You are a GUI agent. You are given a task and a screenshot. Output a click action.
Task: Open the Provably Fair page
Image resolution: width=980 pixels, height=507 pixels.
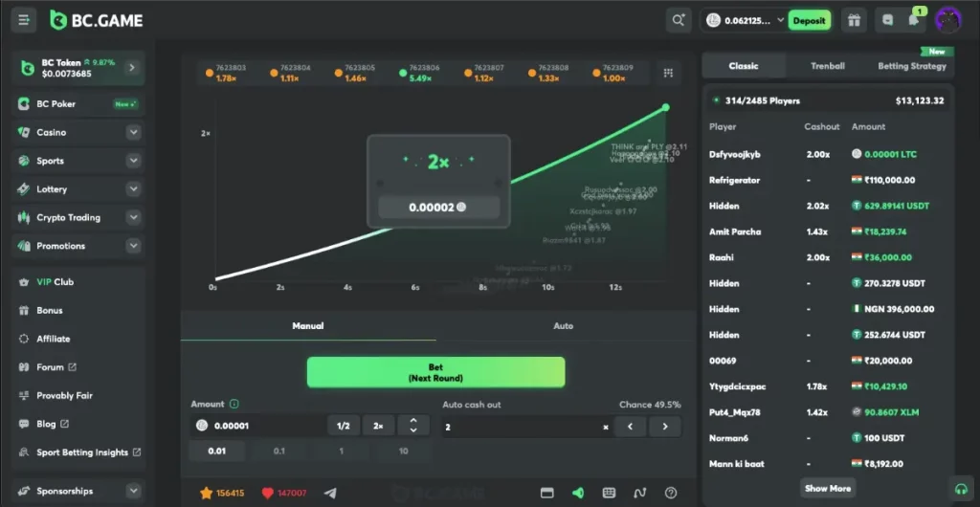(x=64, y=395)
